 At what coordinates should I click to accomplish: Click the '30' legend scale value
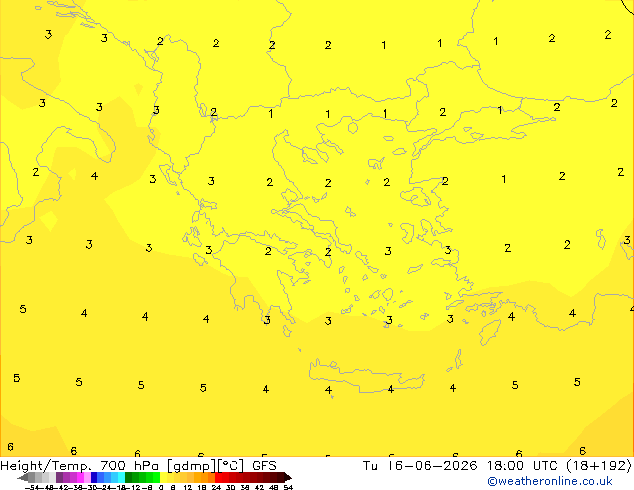[x=230, y=487]
